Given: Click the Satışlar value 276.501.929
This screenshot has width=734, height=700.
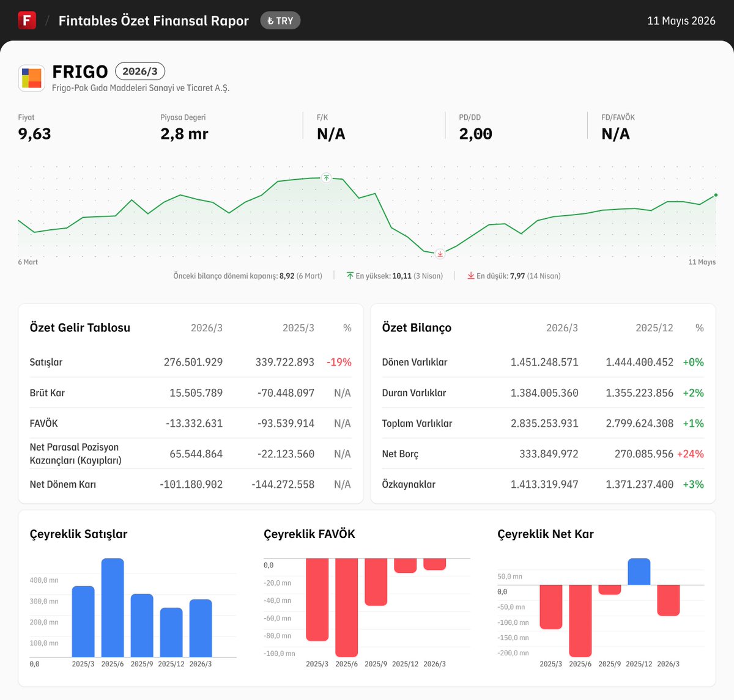Looking at the screenshot, I should point(193,363).
